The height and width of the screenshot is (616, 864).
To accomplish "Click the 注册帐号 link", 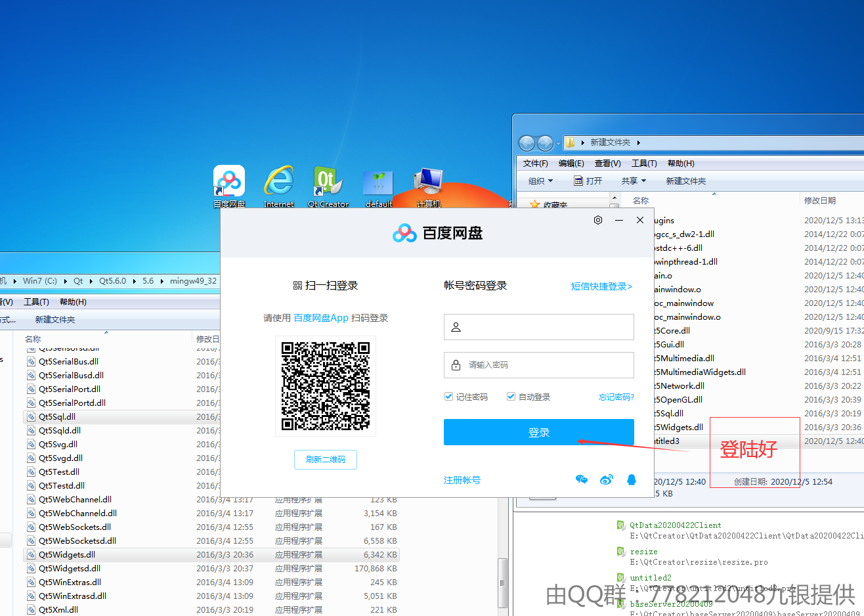I will [x=462, y=480].
